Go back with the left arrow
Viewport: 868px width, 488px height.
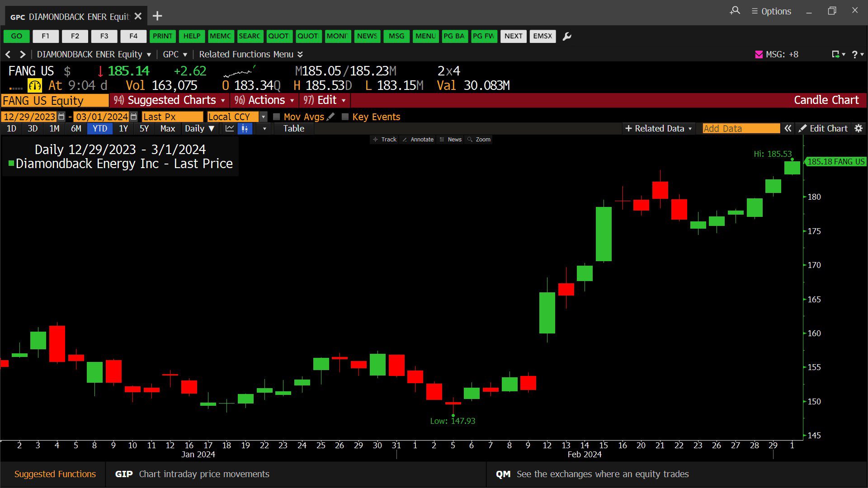tap(8, 55)
